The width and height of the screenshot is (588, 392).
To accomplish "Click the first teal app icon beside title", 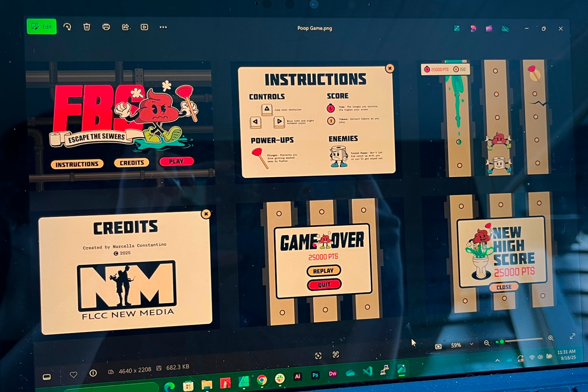I will pyautogui.click(x=457, y=28).
